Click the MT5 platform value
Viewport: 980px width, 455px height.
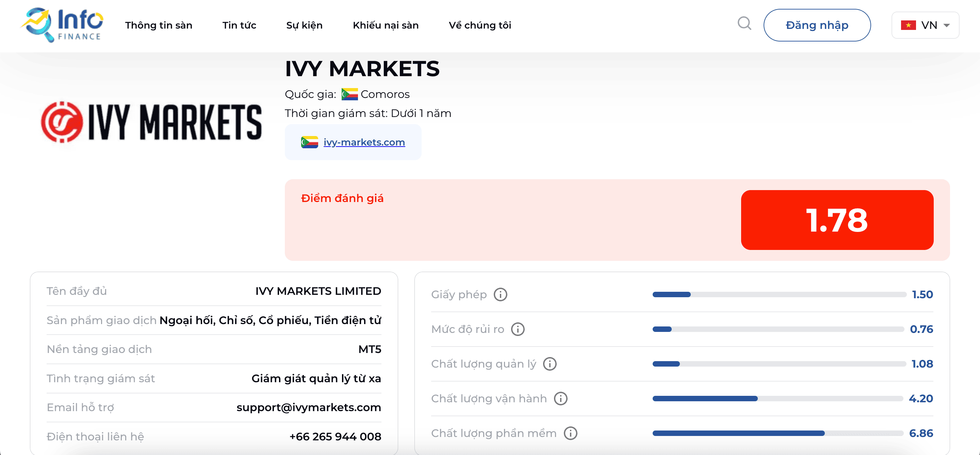[x=370, y=349]
